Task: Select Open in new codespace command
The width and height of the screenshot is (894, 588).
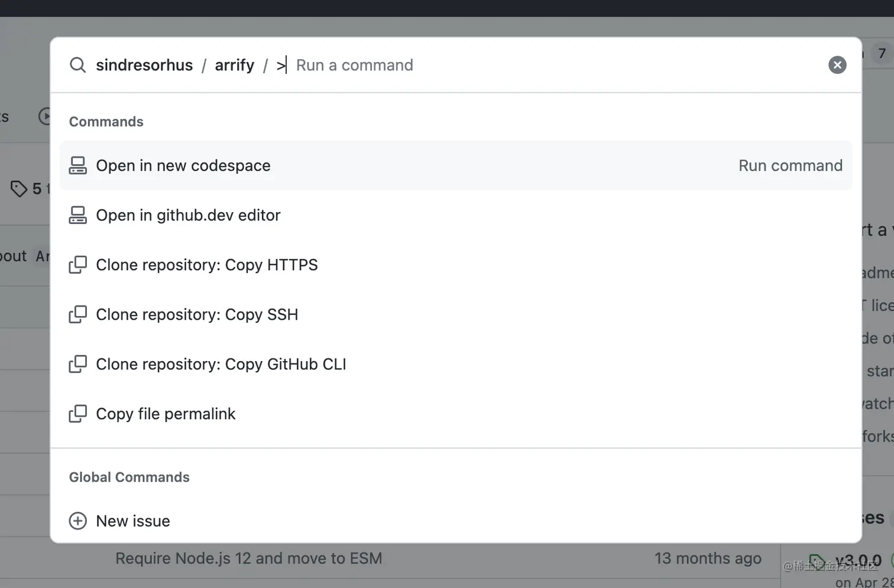Action: click(x=456, y=165)
